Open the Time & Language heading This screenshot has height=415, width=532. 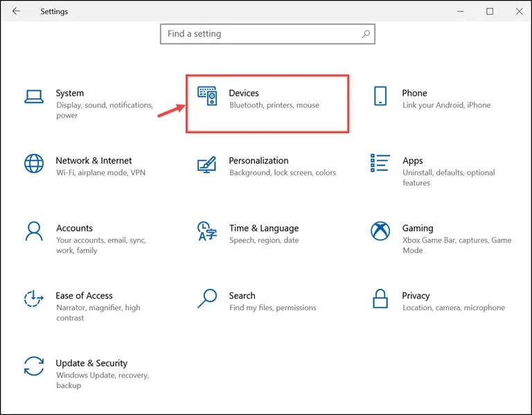(x=264, y=229)
